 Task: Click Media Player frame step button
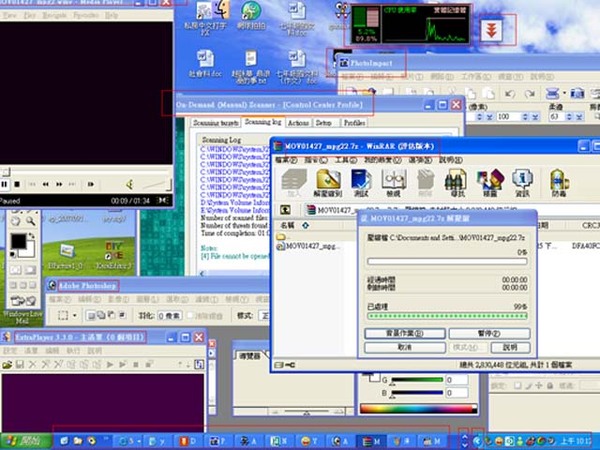tap(91, 184)
